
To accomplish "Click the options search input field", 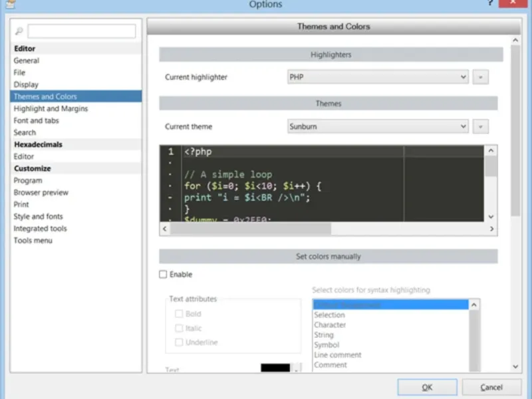I will [x=82, y=31].
